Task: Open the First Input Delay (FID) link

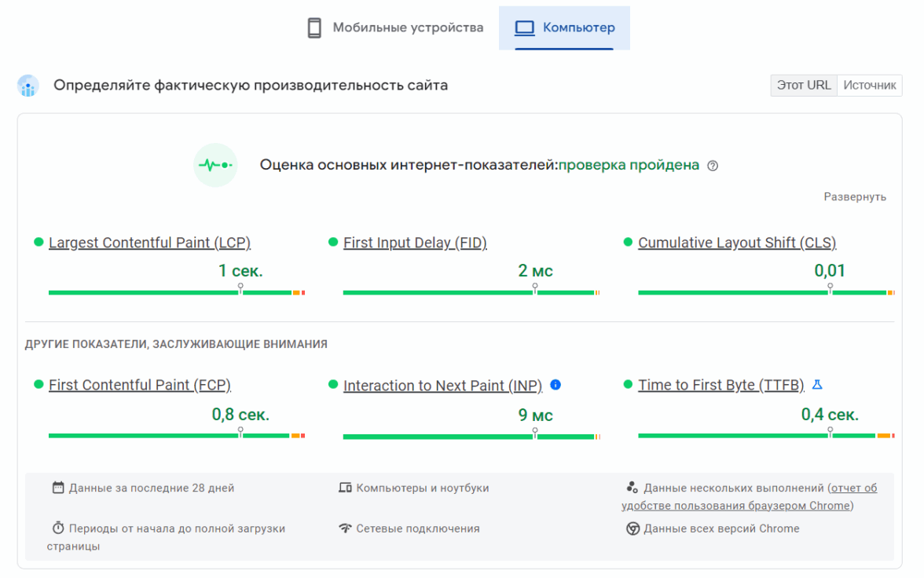Action: point(415,243)
